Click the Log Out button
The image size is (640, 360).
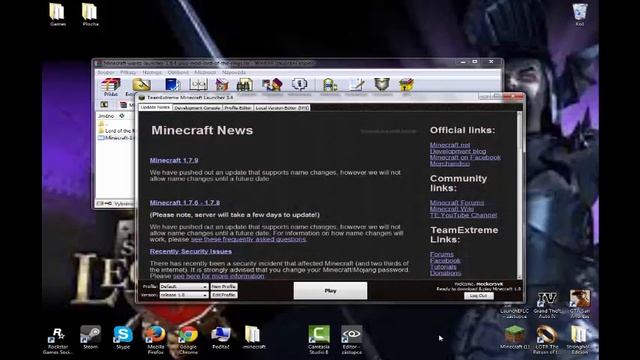pyautogui.click(x=478, y=296)
